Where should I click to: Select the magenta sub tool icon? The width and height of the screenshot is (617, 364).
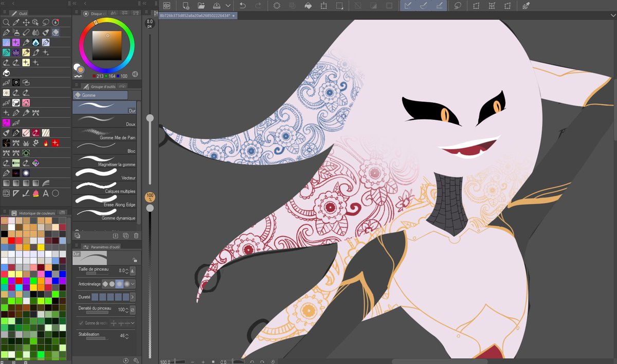tap(6, 122)
